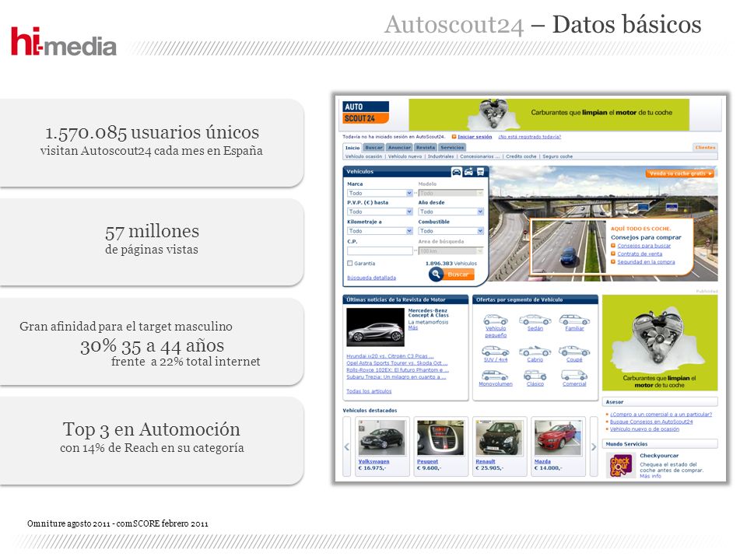Click the Familiar segment car icon
The image size is (747, 560).
pyautogui.click(x=574, y=320)
